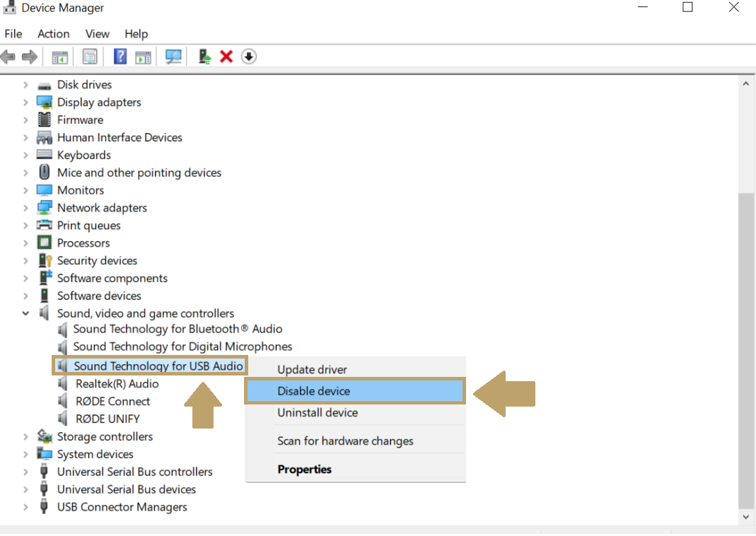Click the Show/Hide Console Tree icon

point(60,57)
